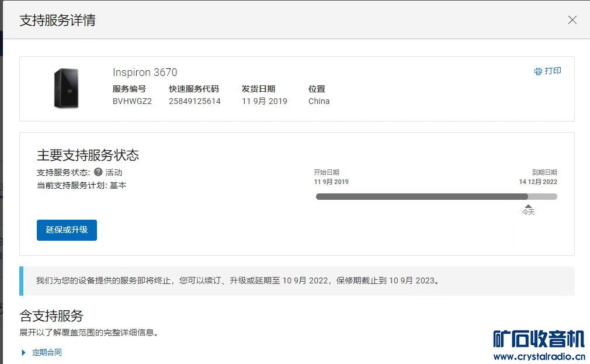Click the 含支持服务 heading
Viewport: 590px width, 364px height.
(x=51, y=316)
